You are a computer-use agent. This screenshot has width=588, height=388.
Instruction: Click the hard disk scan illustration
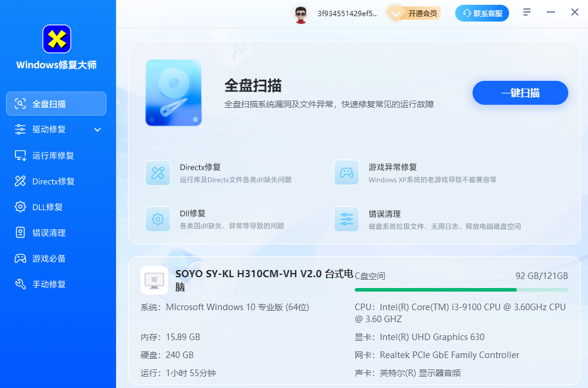tap(173, 93)
